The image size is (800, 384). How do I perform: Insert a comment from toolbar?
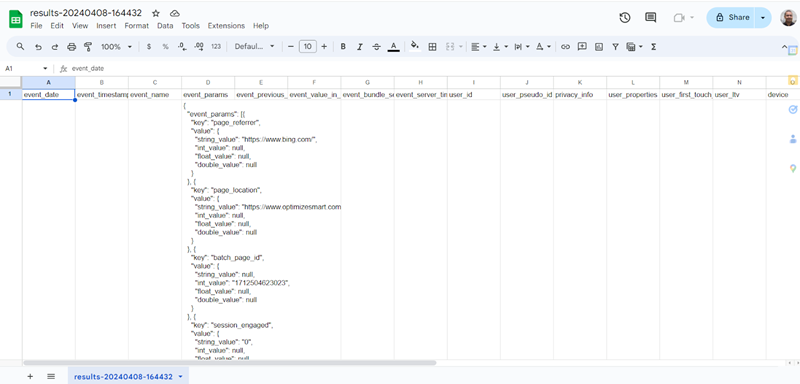pyautogui.click(x=582, y=47)
